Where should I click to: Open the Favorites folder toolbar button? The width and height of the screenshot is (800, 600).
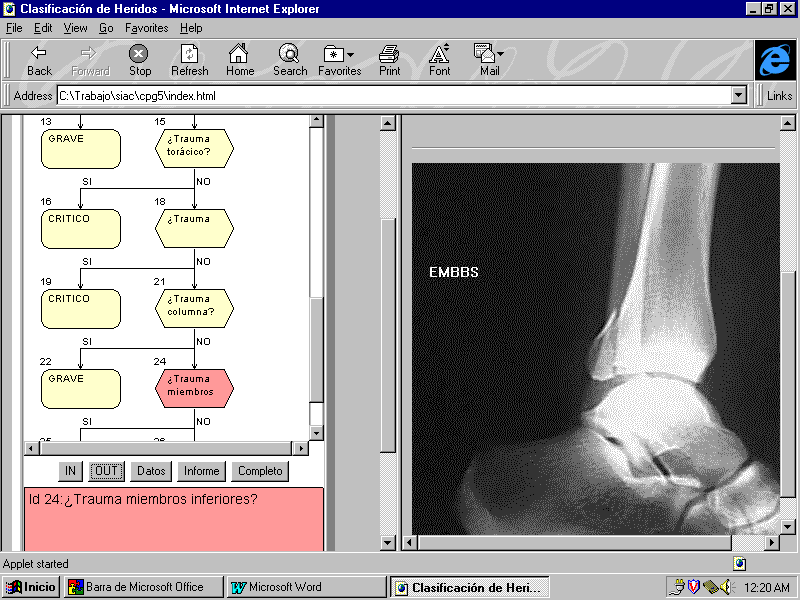(339, 53)
